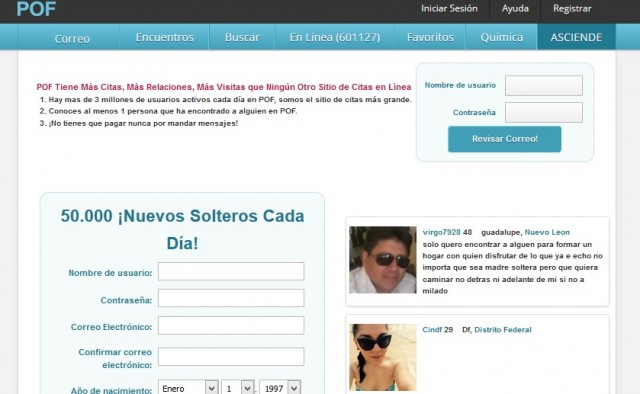Open Cindf's profile photo
The image size is (640, 394).
(x=383, y=357)
